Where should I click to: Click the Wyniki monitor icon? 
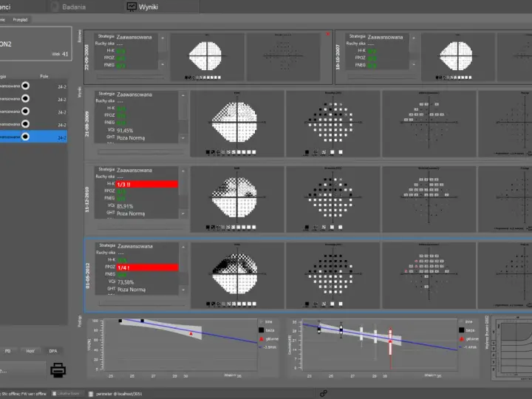[132, 7]
